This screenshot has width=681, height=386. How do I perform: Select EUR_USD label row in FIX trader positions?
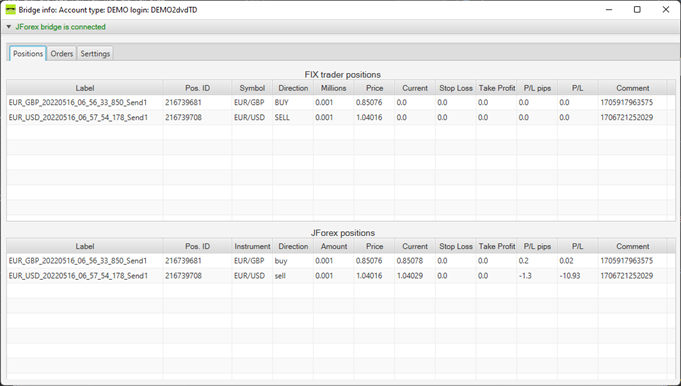point(78,117)
